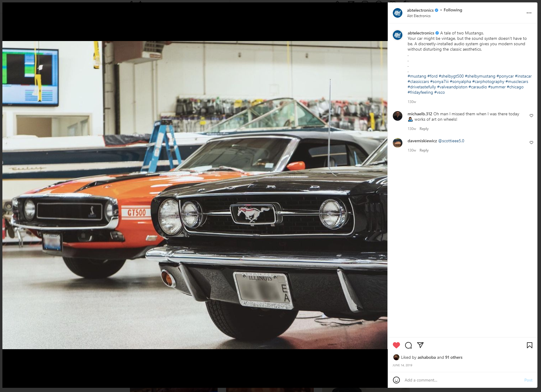The height and width of the screenshot is (392, 541).
Task: Open the #ponycar hashtag
Action: pyautogui.click(x=505, y=76)
